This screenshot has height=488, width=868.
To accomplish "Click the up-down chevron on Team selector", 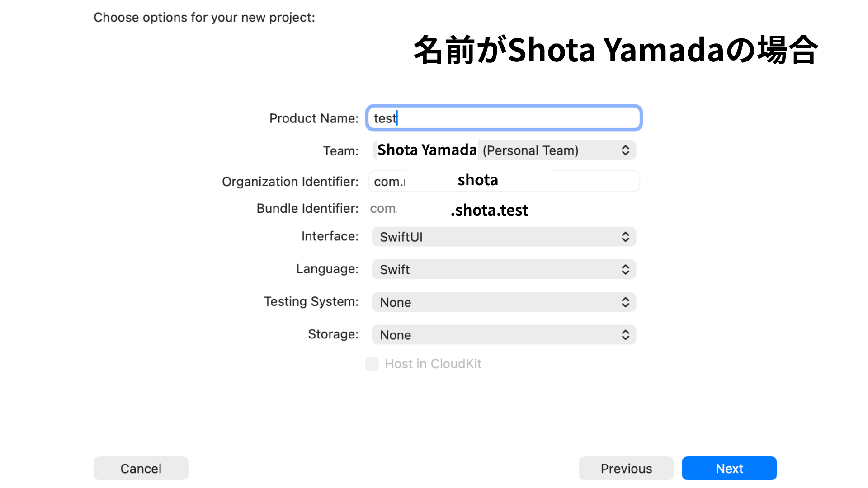I will [625, 150].
